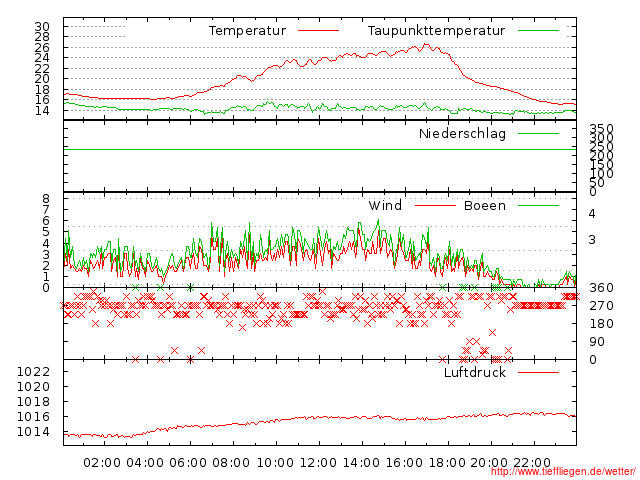The width and height of the screenshot is (640, 480).
Task: Click the red line sample beside Wind
Action: pos(435,206)
